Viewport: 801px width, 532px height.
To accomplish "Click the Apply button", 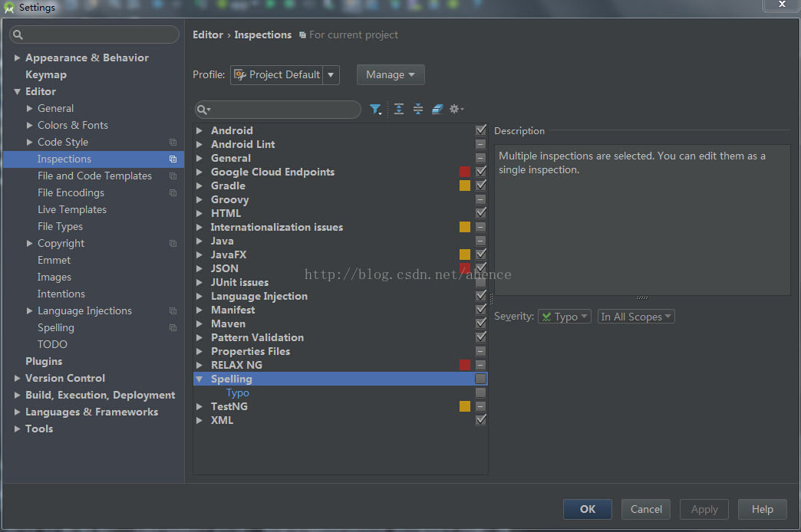I will click(704, 509).
